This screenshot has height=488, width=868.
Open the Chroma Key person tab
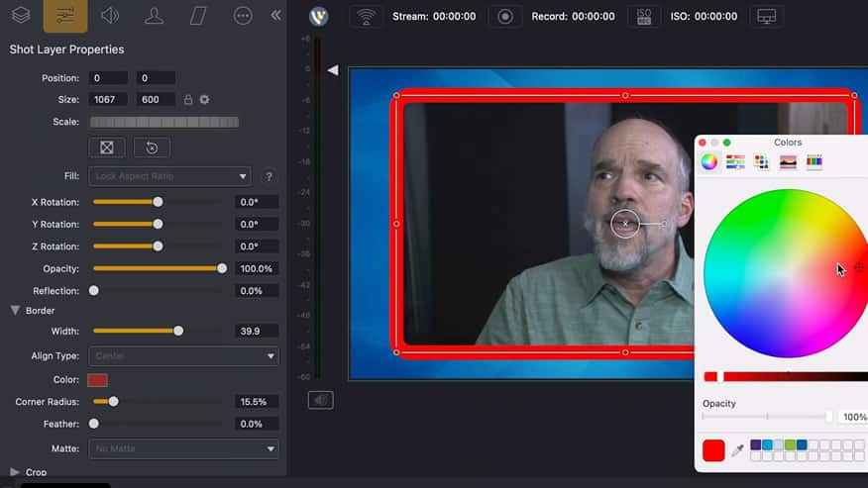click(154, 16)
